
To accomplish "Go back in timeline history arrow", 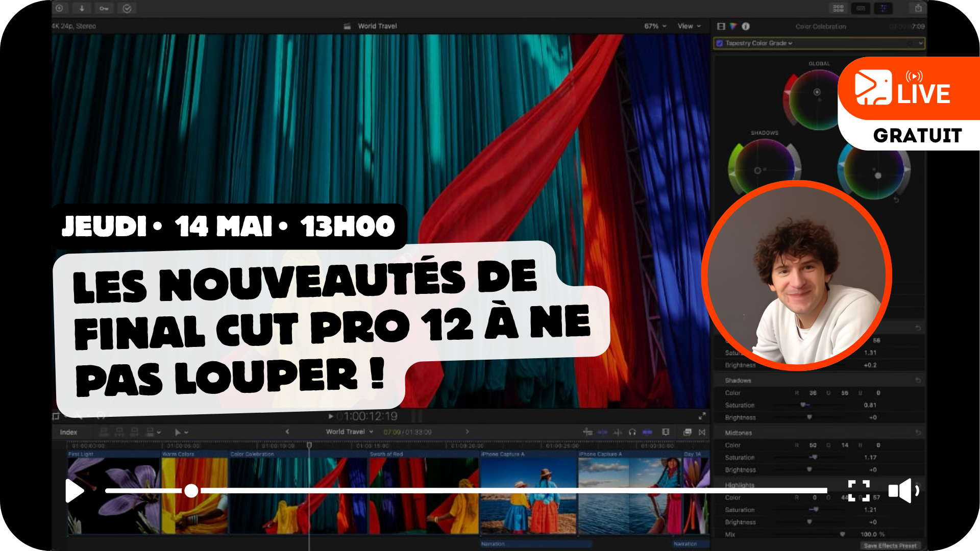I will [x=287, y=432].
